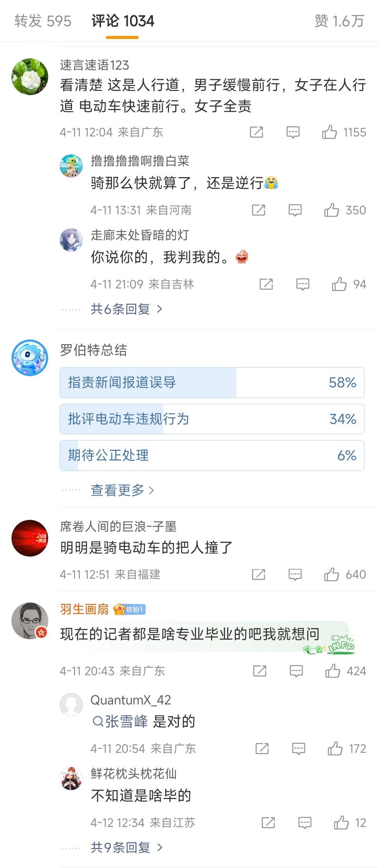Like QuantumX_42's reply
The width and height of the screenshot is (378, 868).
click(335, 748)
